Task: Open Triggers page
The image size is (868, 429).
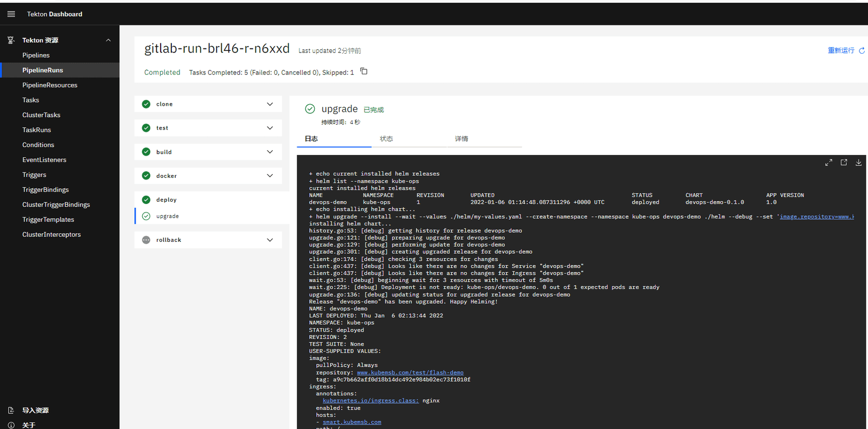Action: tap(34, 175)
